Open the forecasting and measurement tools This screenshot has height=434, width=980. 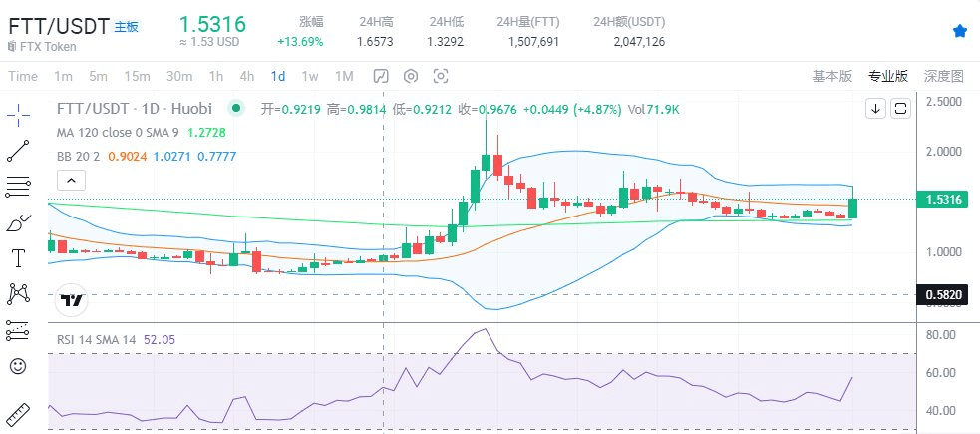click(x=18, y=330)
